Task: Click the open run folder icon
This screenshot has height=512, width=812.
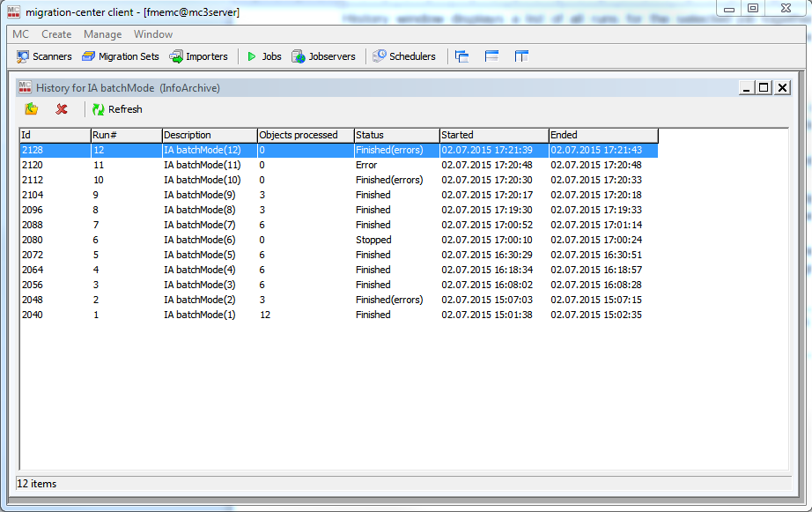Action: click(x=32, y=109)
